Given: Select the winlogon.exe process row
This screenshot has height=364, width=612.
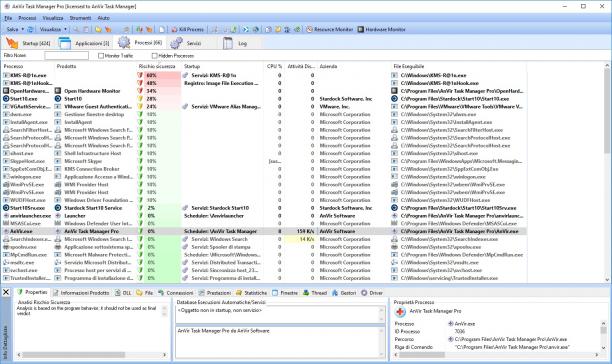Looking at the screenshot, I should click(264, 177).
